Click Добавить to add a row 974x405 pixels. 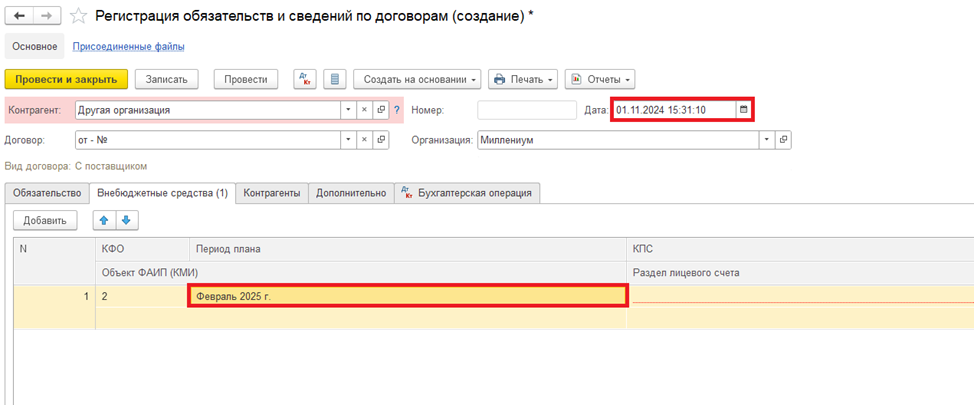click(x=45, y=220)
